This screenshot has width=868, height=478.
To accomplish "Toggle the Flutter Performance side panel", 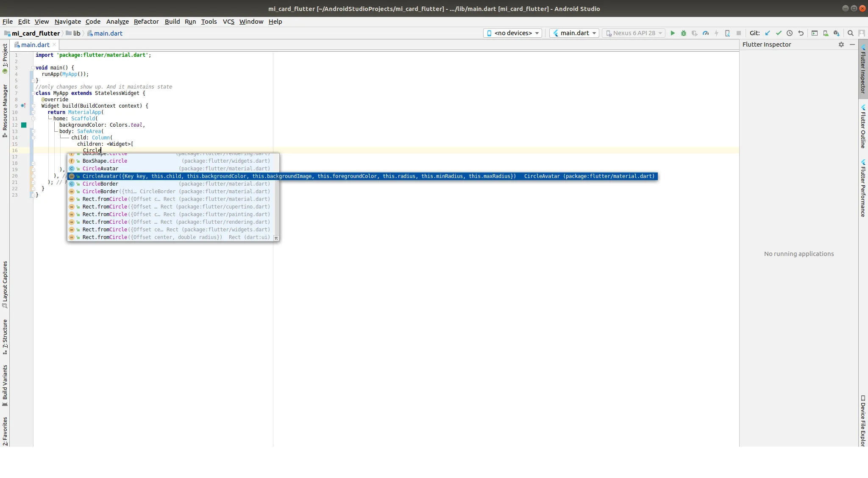I will coord(863,188).
